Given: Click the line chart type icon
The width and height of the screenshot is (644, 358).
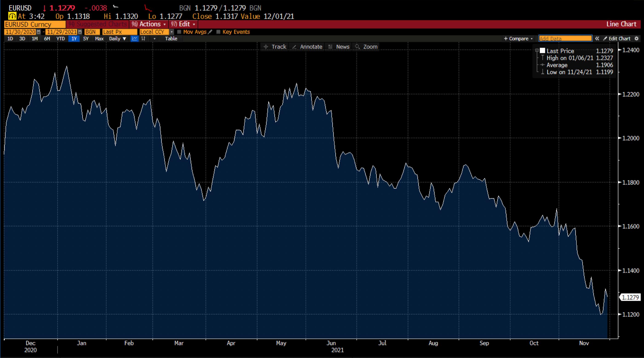Looking at the screenshot, I should click(135, 39).
